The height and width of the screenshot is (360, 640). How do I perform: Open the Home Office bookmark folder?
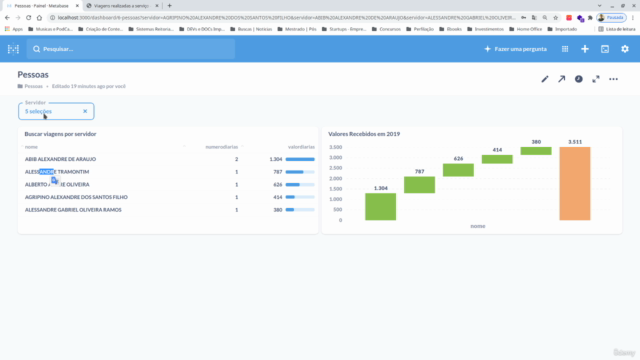(x=525, y=29)
